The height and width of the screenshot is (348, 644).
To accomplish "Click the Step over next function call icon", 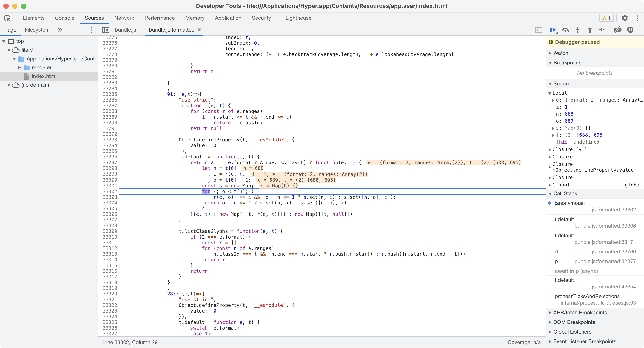I will (x=565, y=30).
